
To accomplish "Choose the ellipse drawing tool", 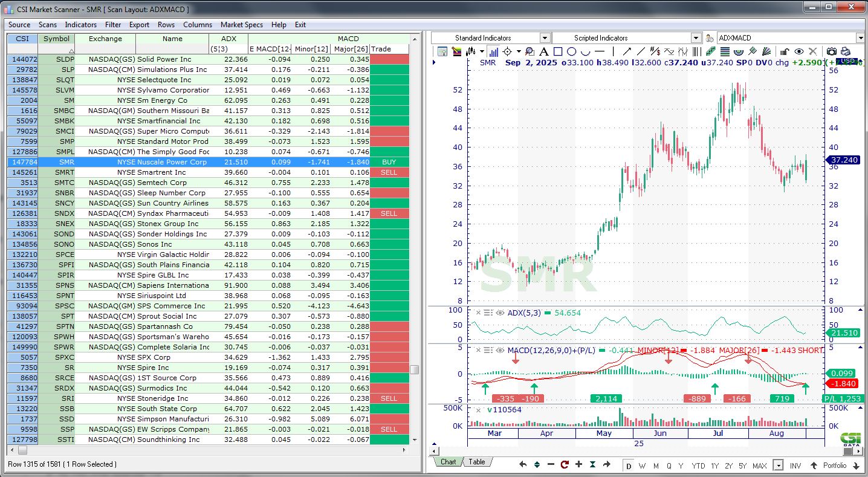I will (571, 52).
